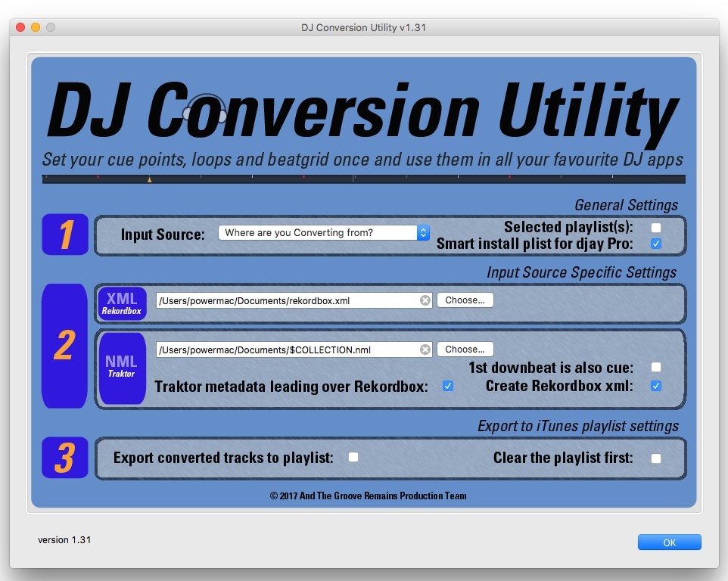Click the 2017 copyright production team text

click(369, 496)
